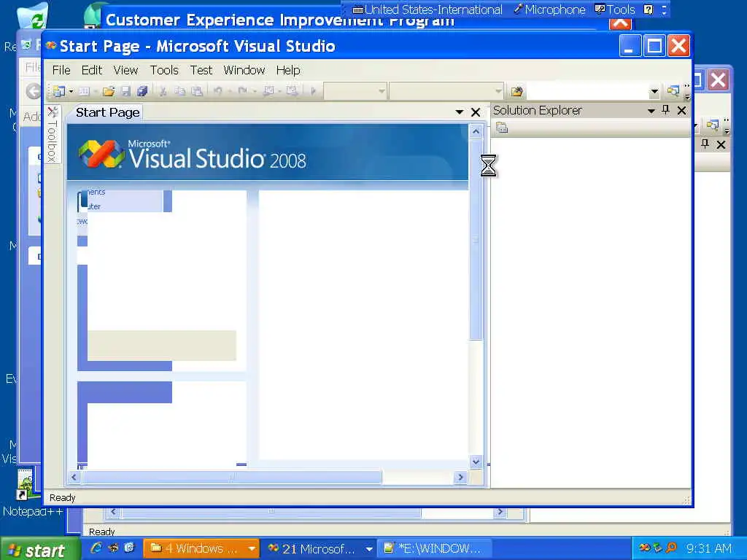
Task: Click the Windows Start button
Action: coord(39,550)
